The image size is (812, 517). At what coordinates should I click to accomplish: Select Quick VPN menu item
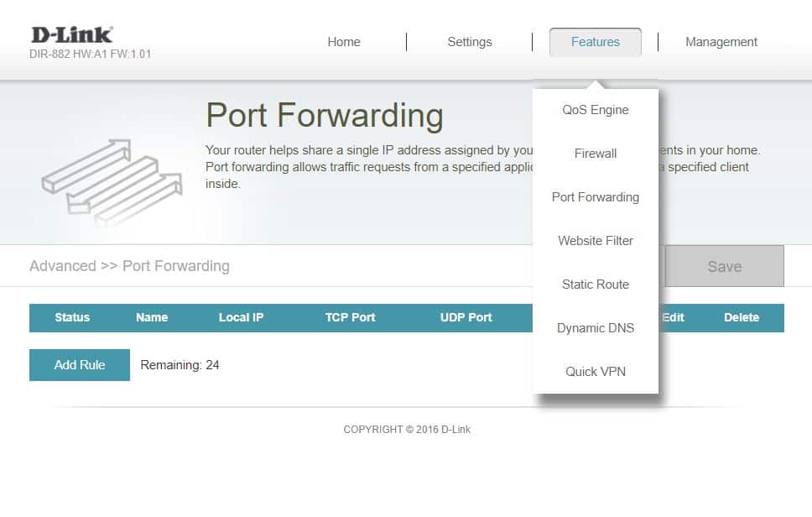pyautogui.click(x=596, y=372)
